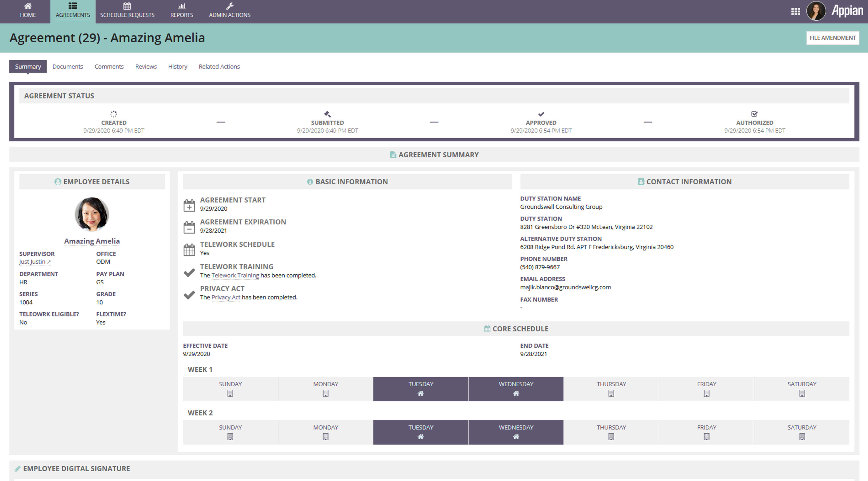Image resolution: width=868 pixels, height=481 pixels.
Task: Open the user profile avatar menu
Action: (x=816, y=11)
